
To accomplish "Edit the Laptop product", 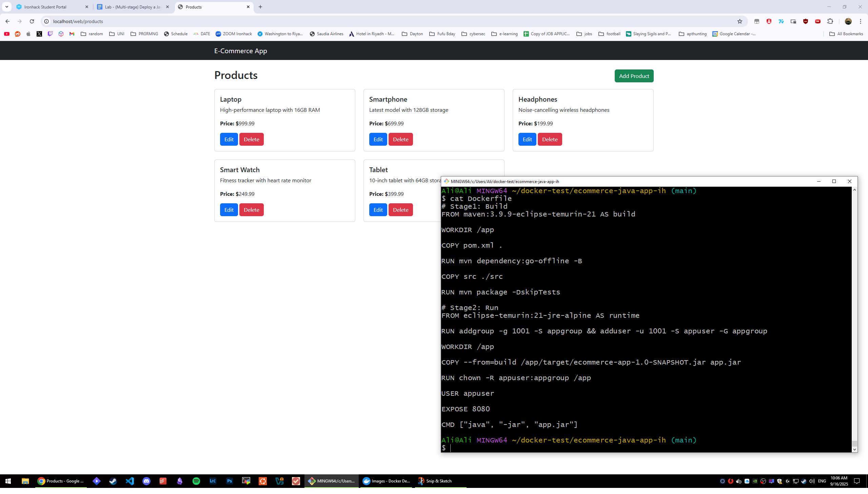I will tap(229, 139).
